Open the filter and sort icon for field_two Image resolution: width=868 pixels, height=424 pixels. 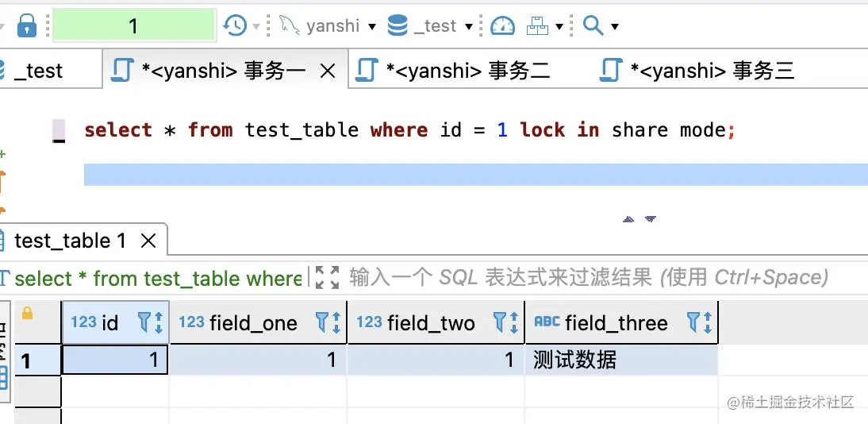coord(506,322)
